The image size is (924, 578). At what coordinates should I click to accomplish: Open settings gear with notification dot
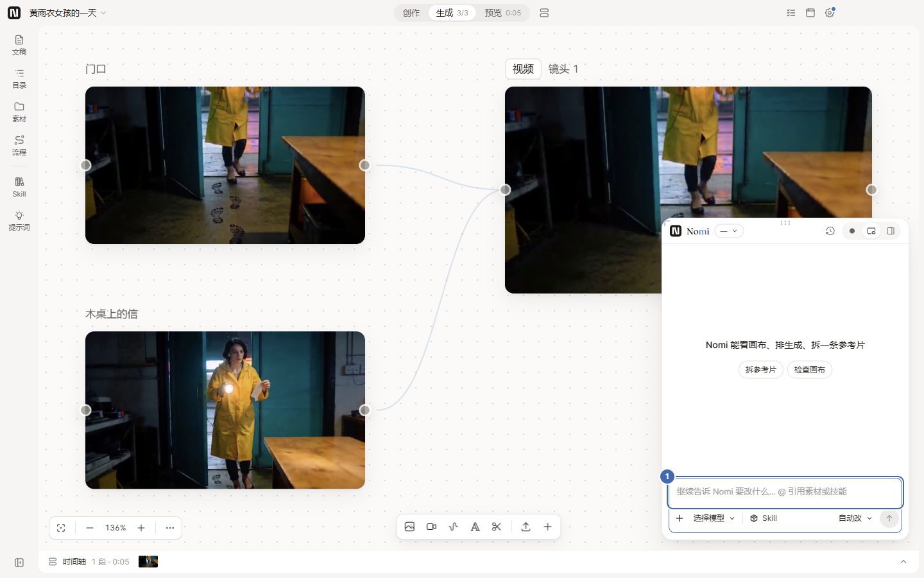pos(830,13)
